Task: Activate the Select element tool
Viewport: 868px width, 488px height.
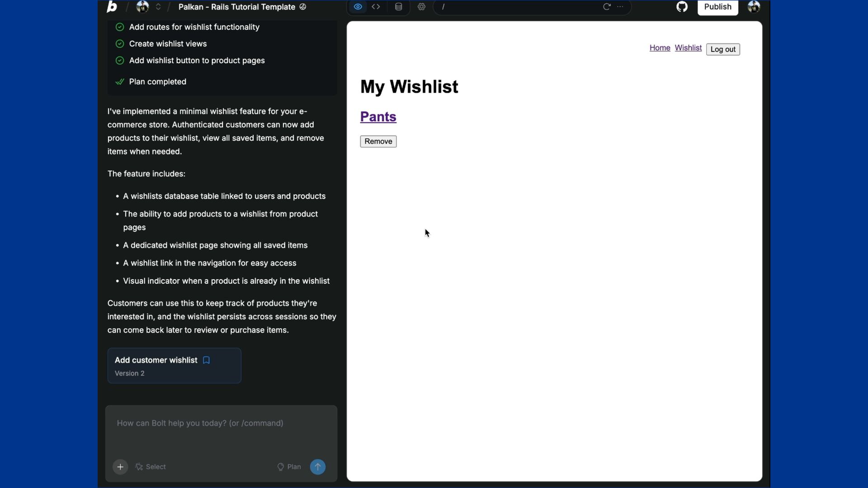Action: [151, 467]
